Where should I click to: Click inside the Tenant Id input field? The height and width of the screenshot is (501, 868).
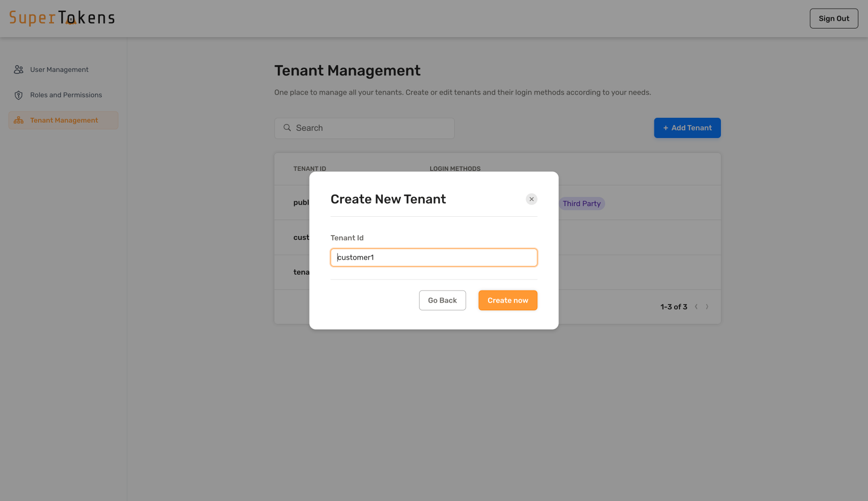(433, 257)
